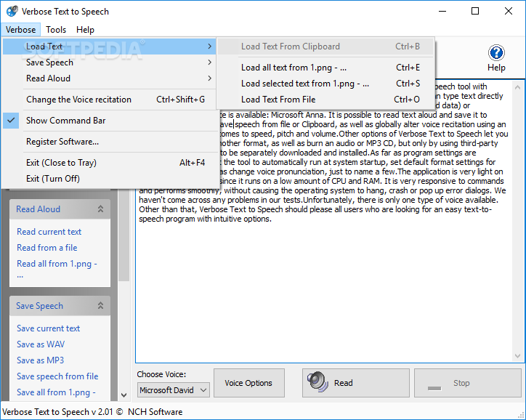The width and height of the screenshot is (526, 420).
Task: Open the Tools menu
Action: 56,30
